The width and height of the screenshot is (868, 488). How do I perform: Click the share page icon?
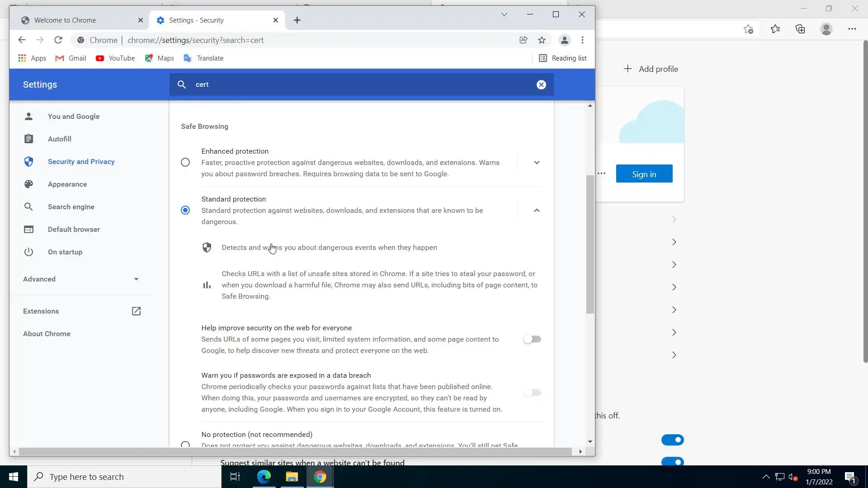pos(524,40)
